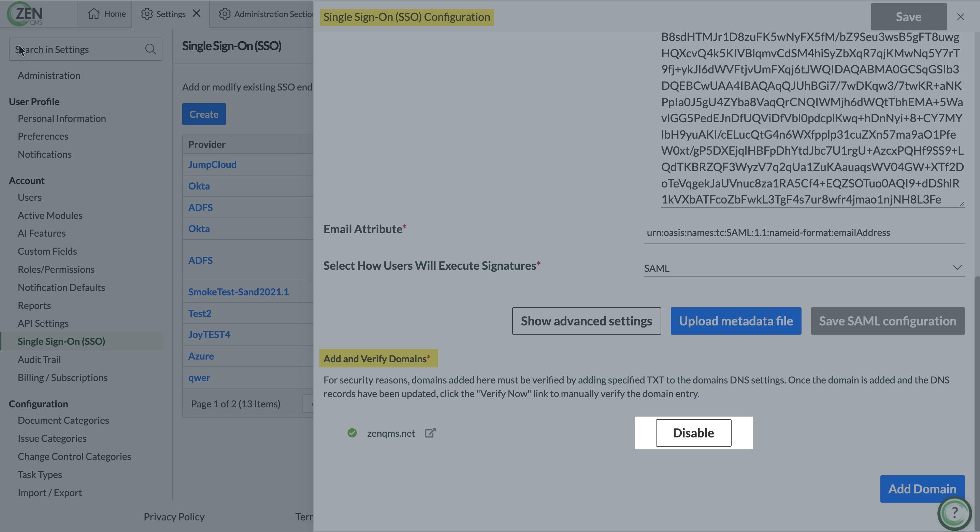Open the JoyTEST4 provider
Screen dimensions: 980x532
(209, 335)
